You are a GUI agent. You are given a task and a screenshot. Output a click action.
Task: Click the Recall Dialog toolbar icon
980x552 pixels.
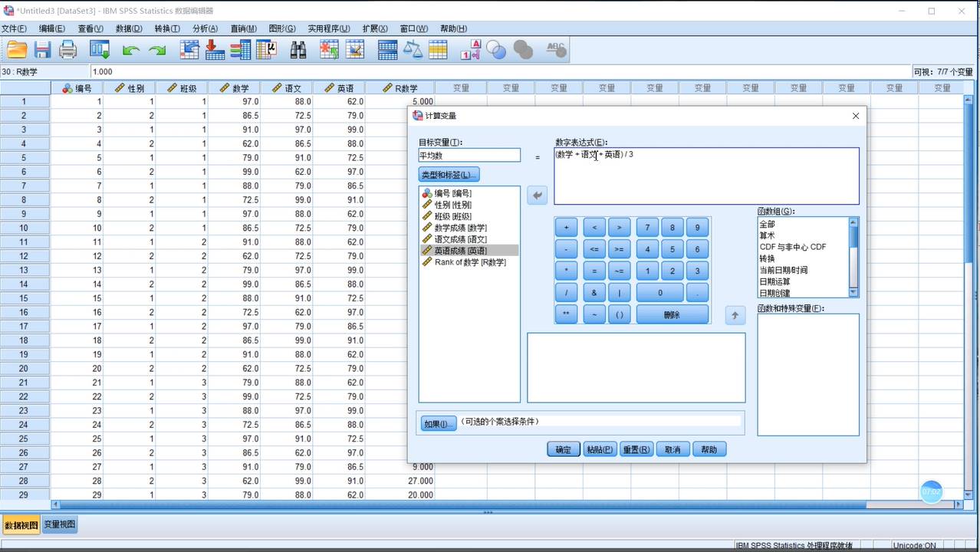coord(100,50)
